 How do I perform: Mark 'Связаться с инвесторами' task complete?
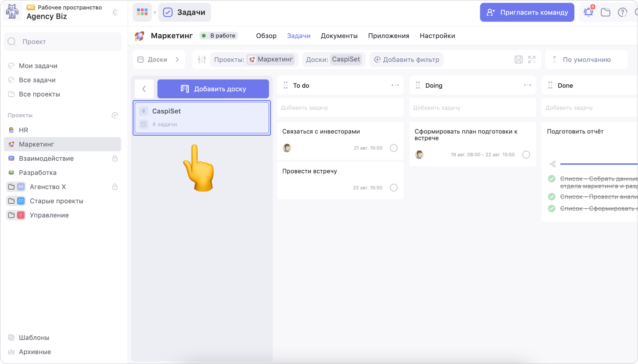point(394,148)
